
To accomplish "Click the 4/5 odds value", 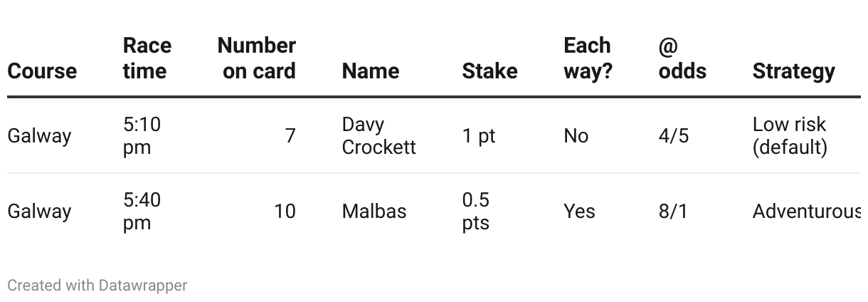I will pos(673,136).
